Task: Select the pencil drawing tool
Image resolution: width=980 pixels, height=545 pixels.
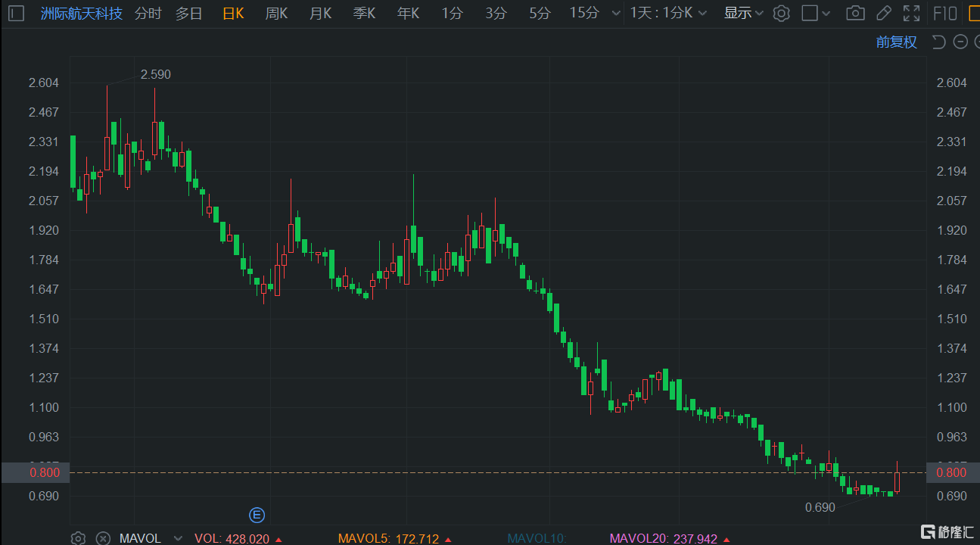Action: [x=883, y=13]
